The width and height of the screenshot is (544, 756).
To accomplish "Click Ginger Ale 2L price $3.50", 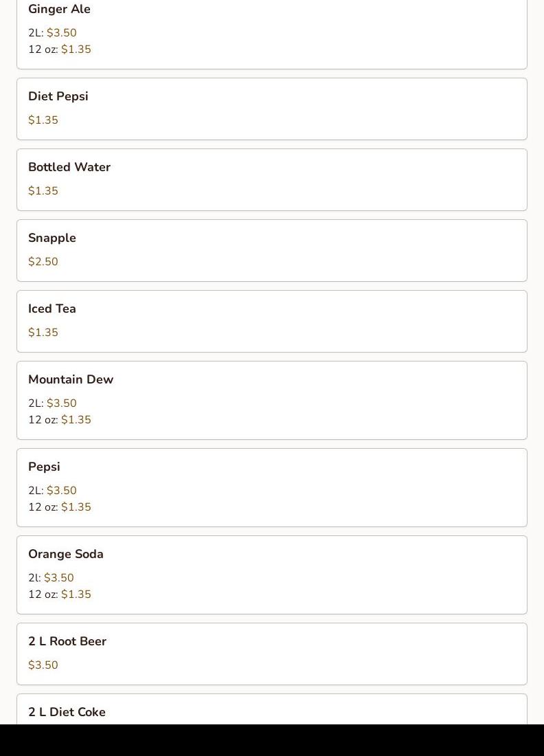I will click(61, 33).
